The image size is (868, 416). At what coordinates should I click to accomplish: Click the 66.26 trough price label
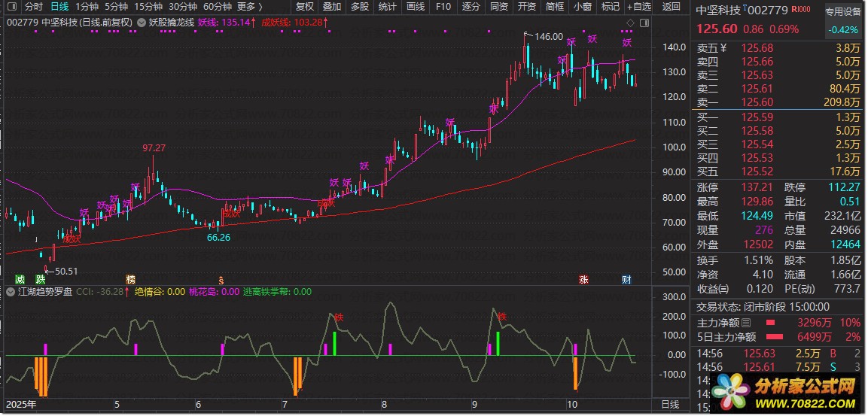click(x=218, y=237)
